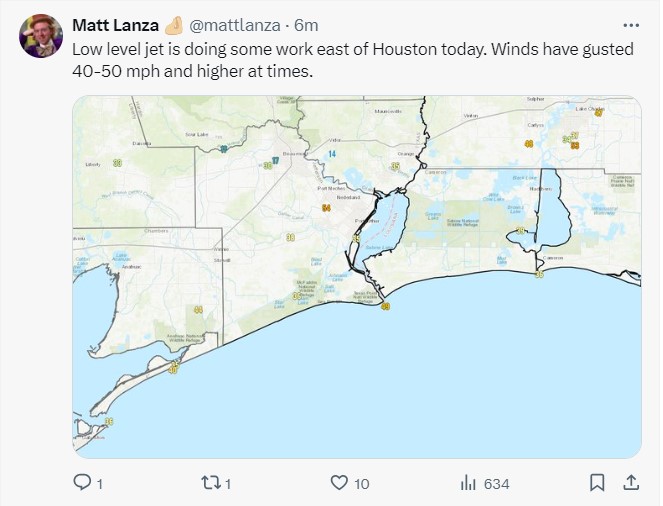Click the 49 gust marker on the coast
Screen dimensions: 663x506
[x=385, y=306]
